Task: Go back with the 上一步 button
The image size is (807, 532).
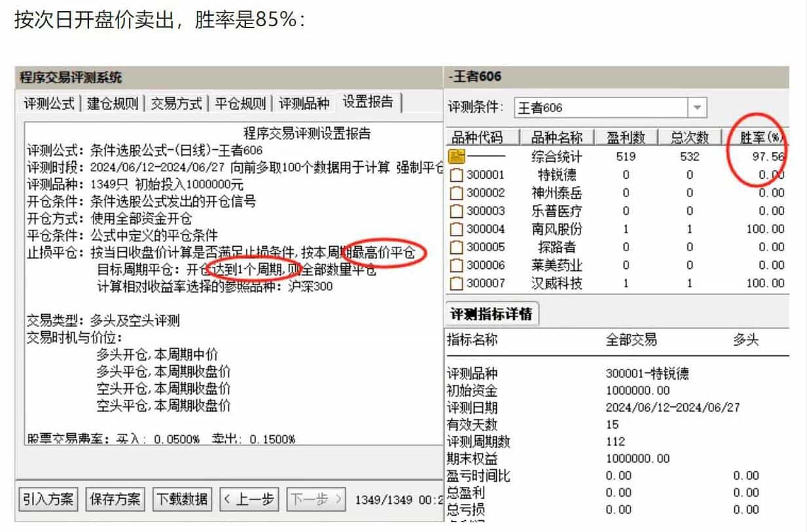Action: click(249, 499)
